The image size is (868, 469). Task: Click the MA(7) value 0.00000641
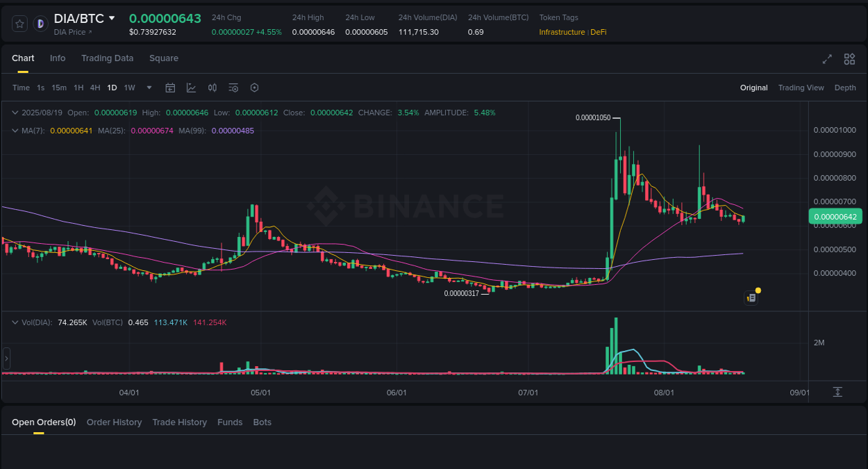pyautogui.click(x=72, y=131)
